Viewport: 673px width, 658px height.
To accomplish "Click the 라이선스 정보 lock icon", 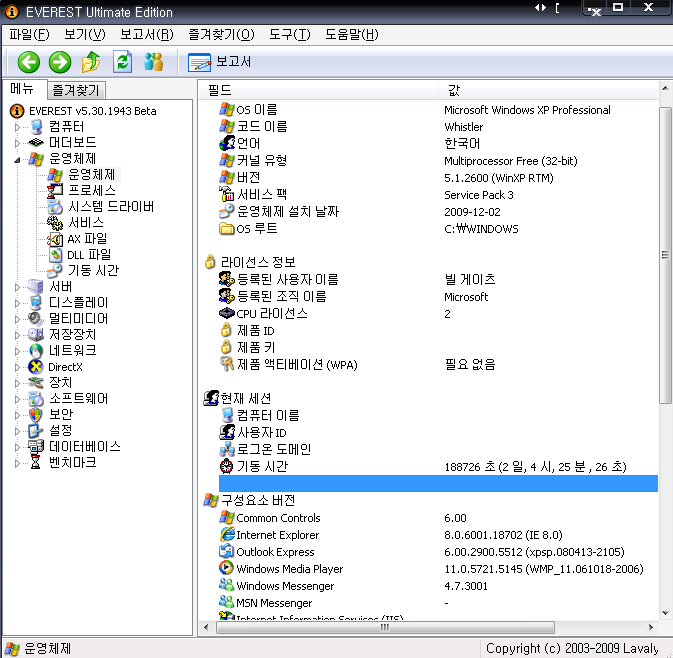I will [210, 262].
